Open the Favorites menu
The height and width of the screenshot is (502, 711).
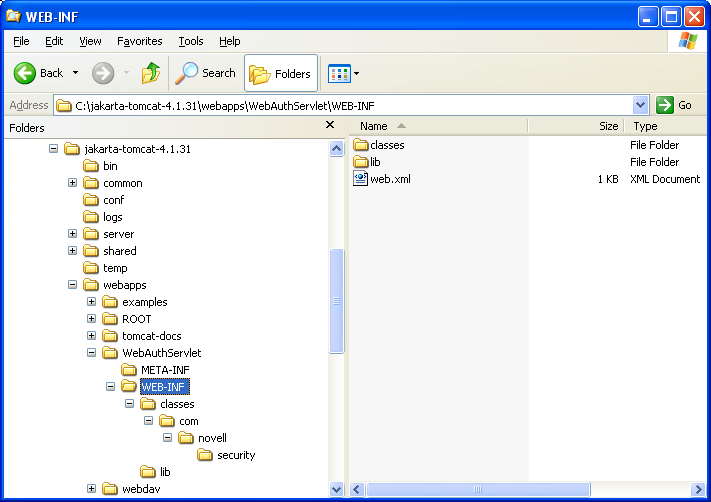(x=140, y=41)
